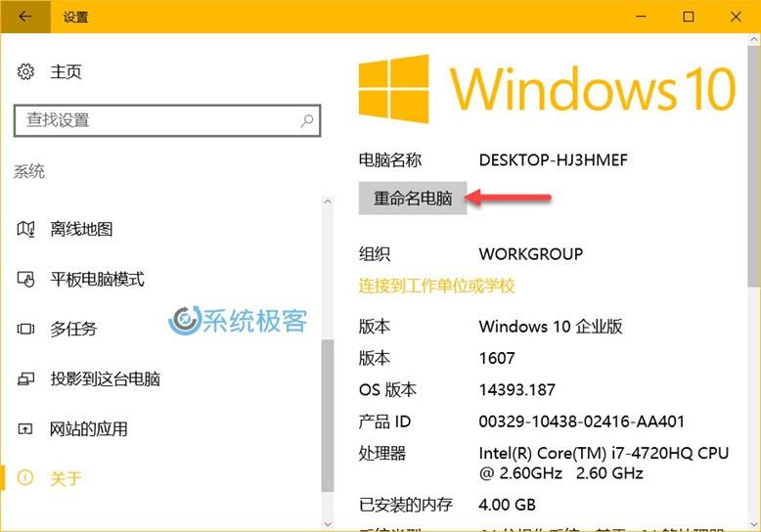Select the 关于 info icon
Viewport: 761px width, 532px height.
tap(25, 478)
